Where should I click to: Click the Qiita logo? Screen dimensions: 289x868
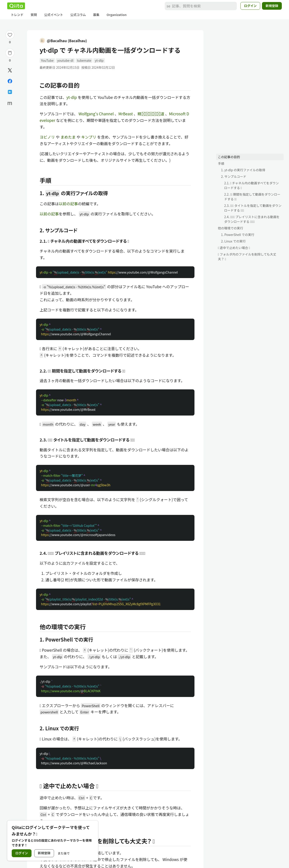16,6
